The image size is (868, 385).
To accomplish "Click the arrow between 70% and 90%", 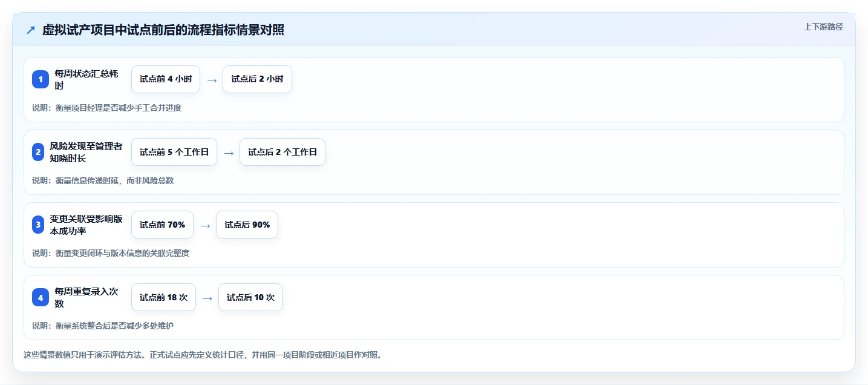I will [205, 225].
